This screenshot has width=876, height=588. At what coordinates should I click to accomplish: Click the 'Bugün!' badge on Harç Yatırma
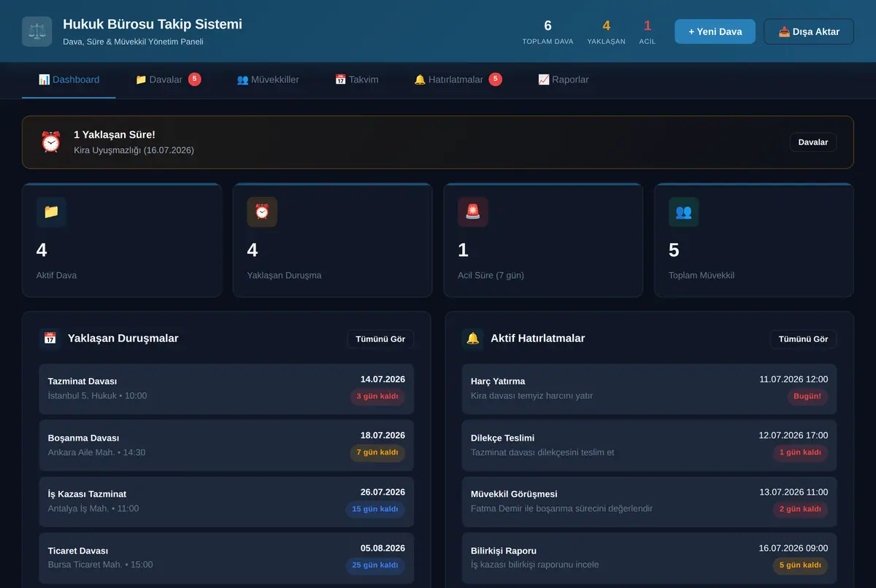[807, 397]
